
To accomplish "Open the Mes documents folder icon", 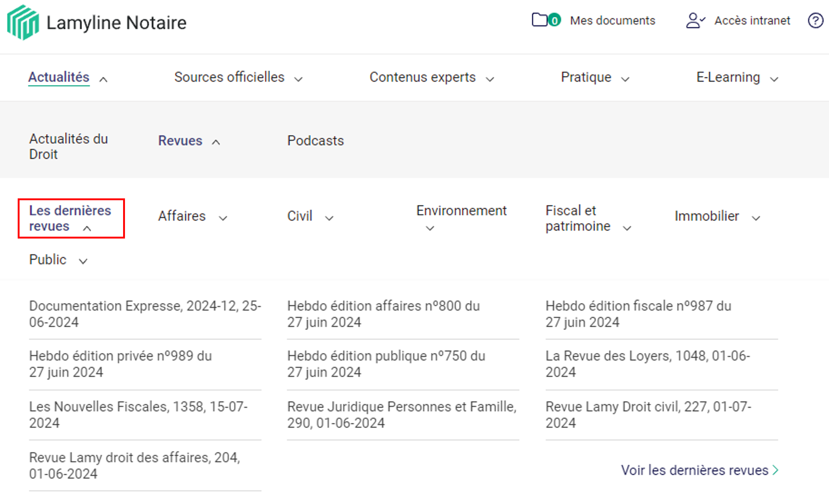I will pyautogui.click(x=539, y=20).
